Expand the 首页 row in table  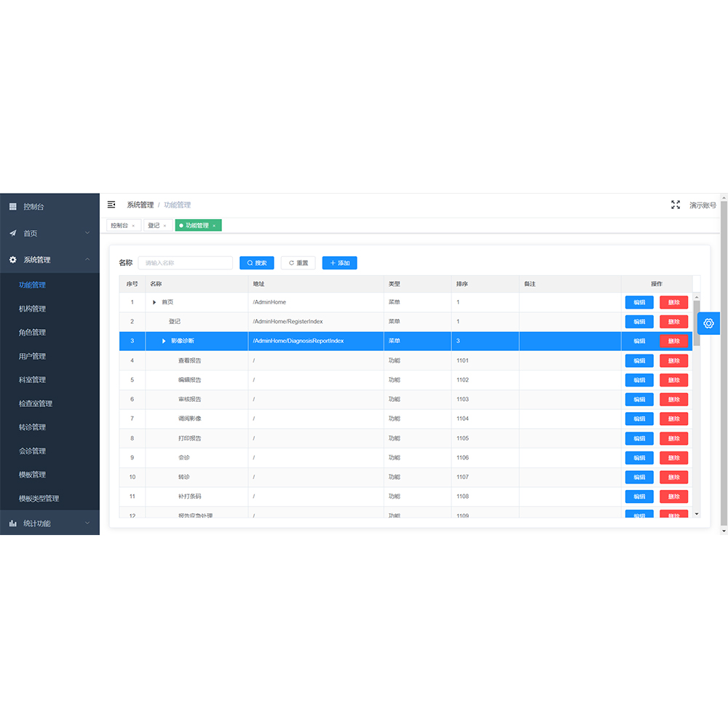coord(154,302)
